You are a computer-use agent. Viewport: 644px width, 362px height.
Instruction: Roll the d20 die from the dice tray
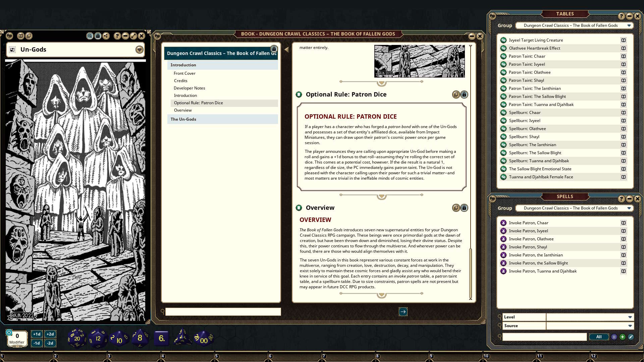click(76, 338)
